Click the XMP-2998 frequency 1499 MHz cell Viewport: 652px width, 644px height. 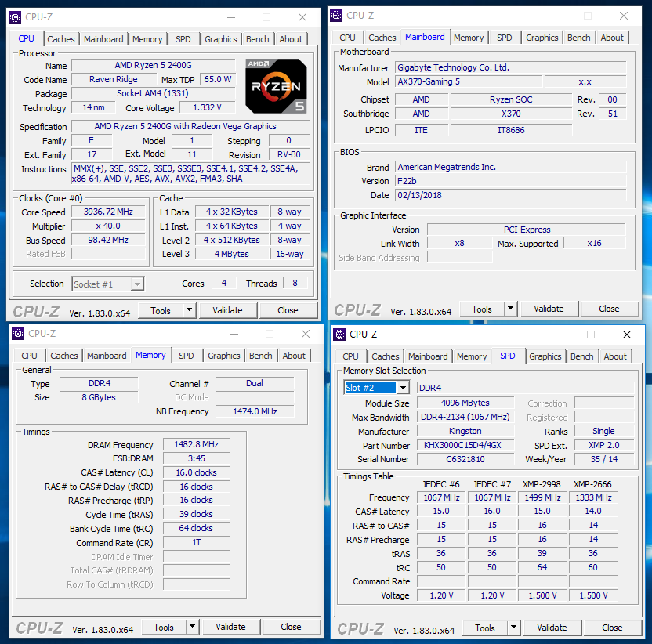(542, 497)
